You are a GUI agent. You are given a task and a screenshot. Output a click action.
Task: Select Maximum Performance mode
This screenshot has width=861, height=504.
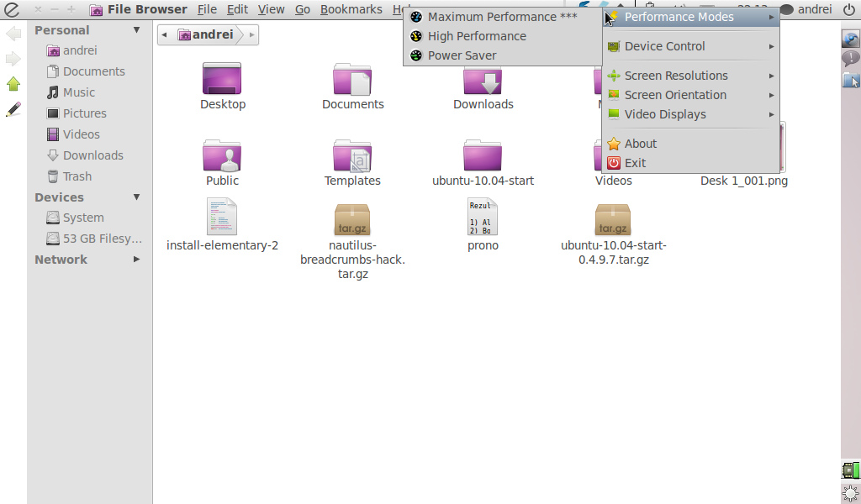pos(501,17)
